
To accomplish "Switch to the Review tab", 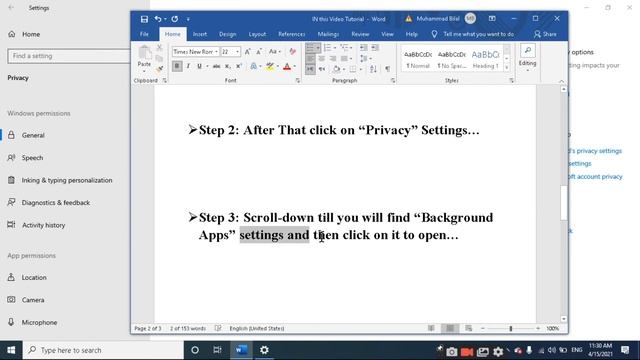I will click(360, 34).
